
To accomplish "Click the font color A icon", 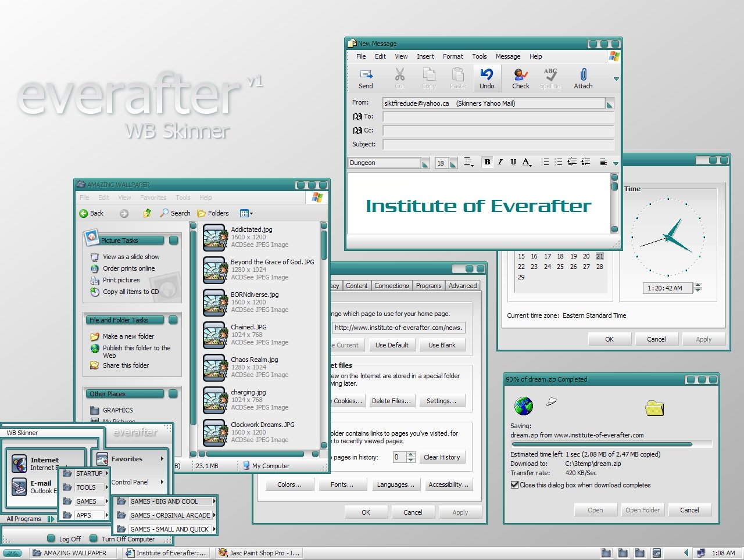I will [x=527, y=162].
